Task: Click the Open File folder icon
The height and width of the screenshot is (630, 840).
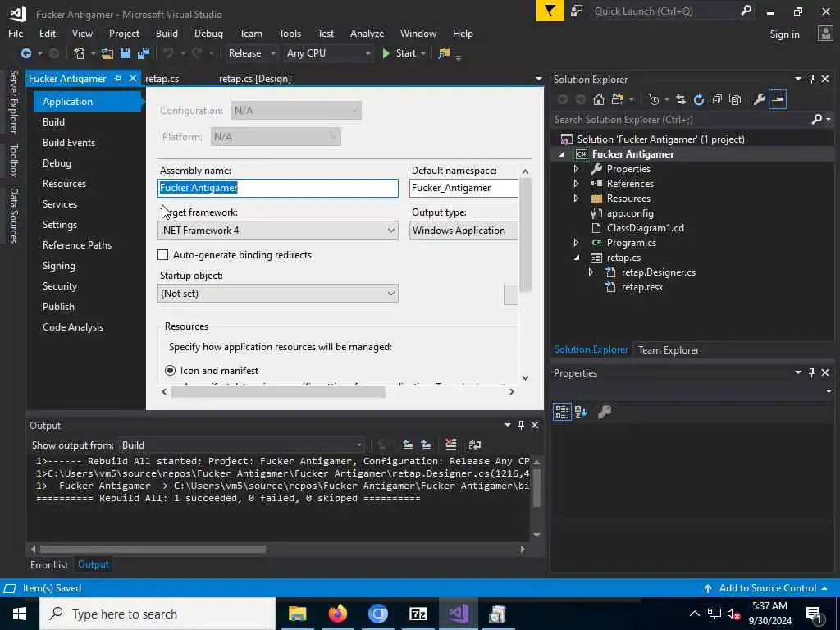Action: click(x=107, y=53)
